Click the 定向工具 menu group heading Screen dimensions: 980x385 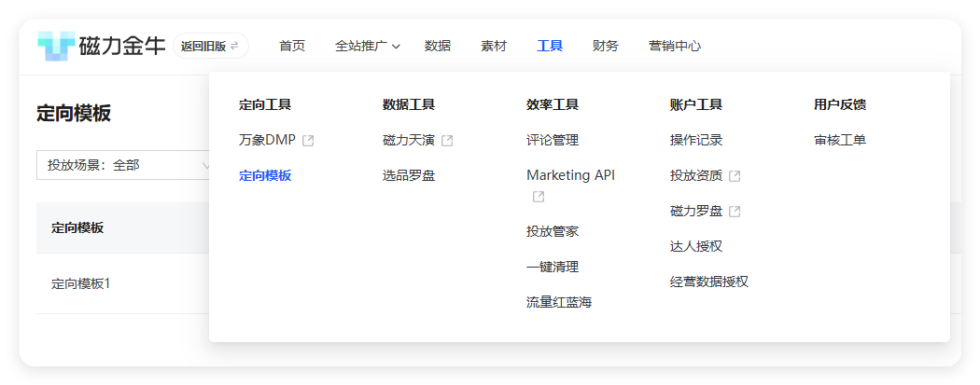click(x=265, y=104)
